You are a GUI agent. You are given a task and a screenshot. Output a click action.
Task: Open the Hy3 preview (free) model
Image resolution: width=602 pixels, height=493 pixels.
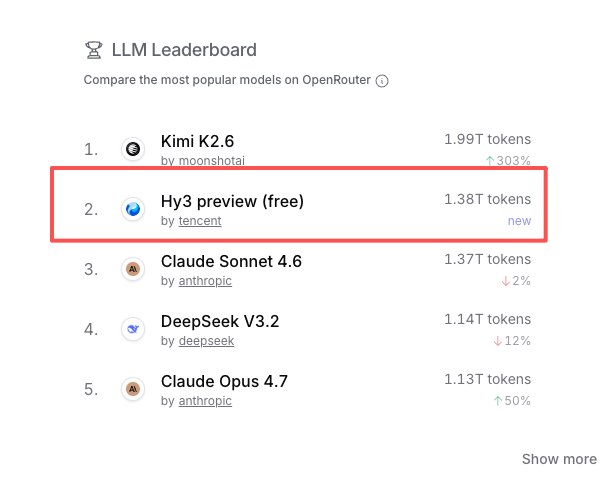(x=232, y=201)
